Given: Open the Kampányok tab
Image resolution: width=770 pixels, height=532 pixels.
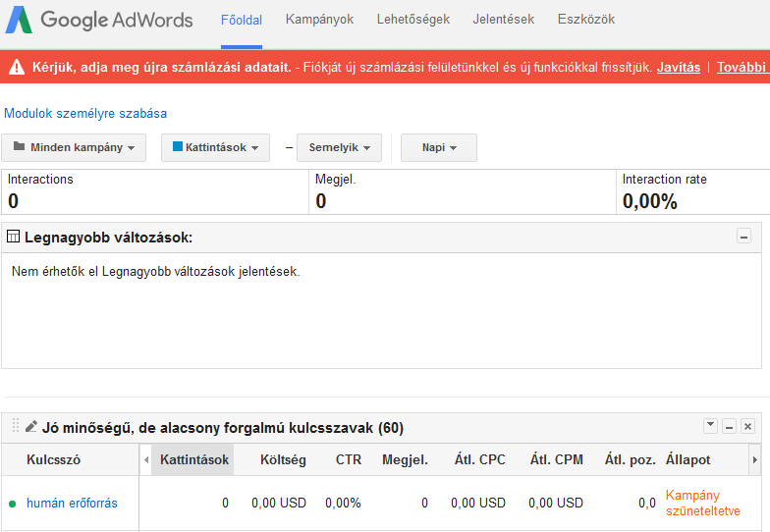Looking at the screenshot, I should (319, 20).
